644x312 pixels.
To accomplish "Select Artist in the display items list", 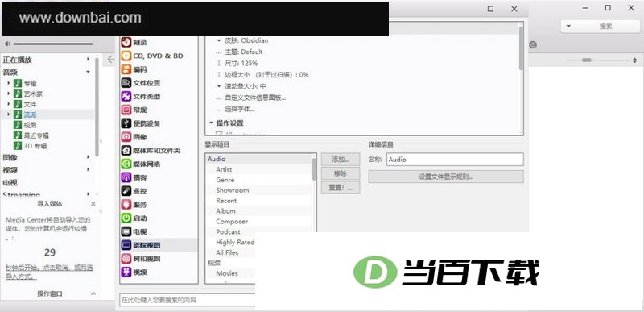I will (x=224, y=169).
